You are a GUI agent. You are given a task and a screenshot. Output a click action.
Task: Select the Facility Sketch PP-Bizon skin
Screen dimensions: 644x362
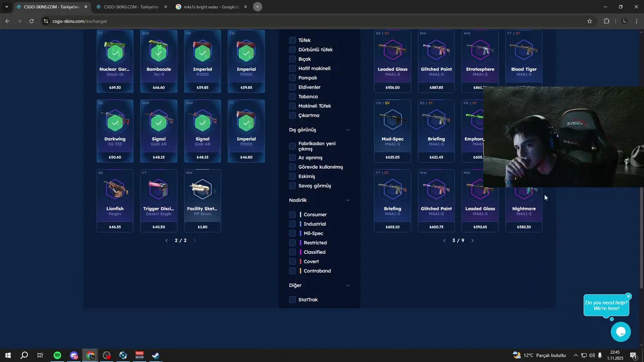point(203,201)
